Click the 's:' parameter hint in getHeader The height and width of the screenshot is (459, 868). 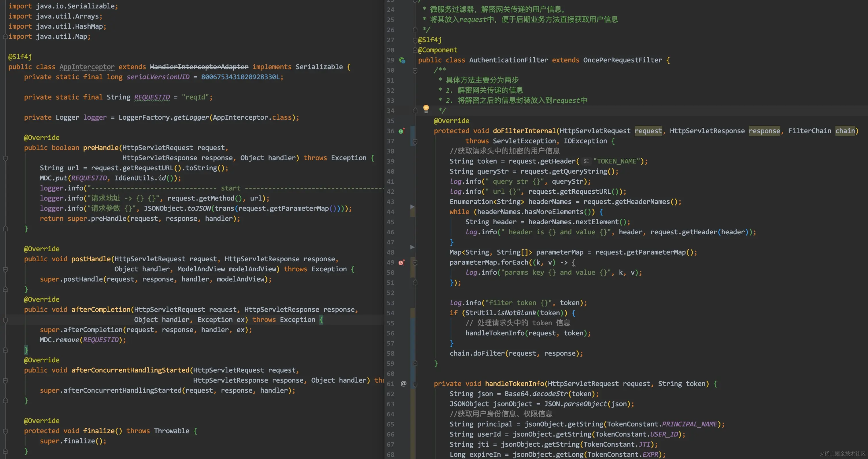(x=586, y=161)
